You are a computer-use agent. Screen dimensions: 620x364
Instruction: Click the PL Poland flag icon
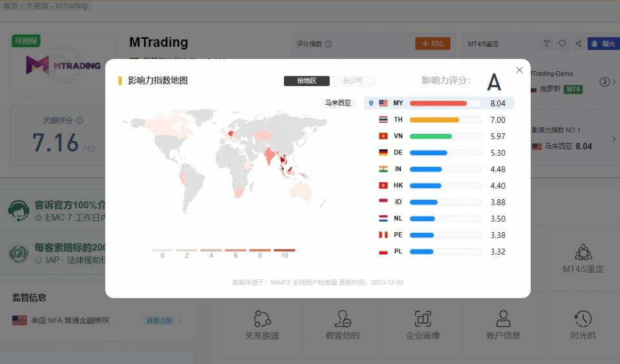pyautogui.click(x=383, y=252)
